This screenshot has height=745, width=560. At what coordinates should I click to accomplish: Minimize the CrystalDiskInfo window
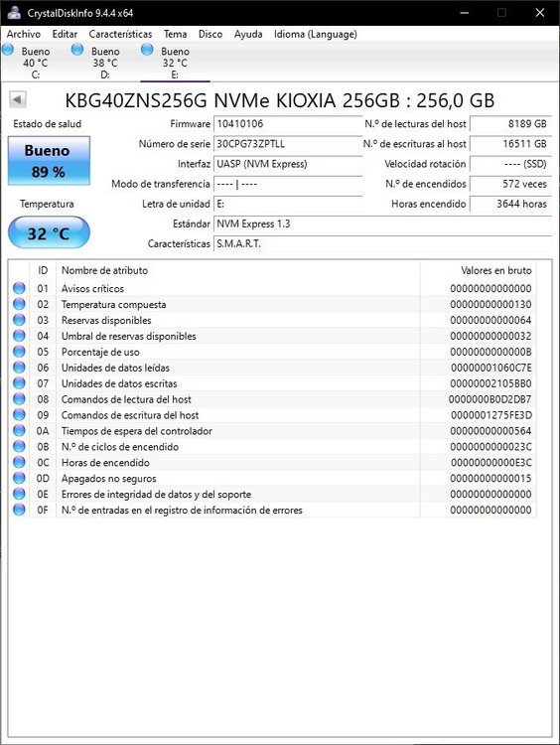point(464,13)
